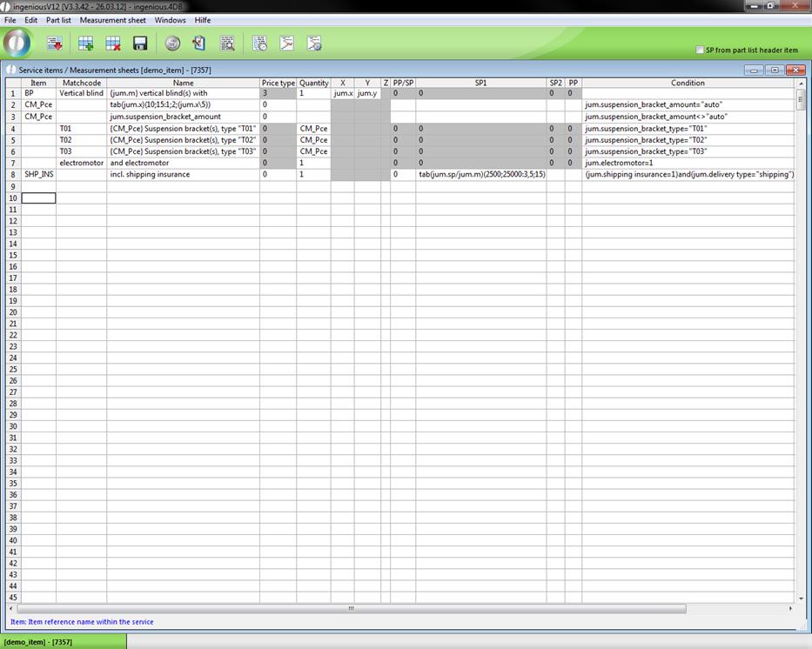Open the Measurement sheet menu
This screenshot has width=812, height=649.
click(113, 20)
